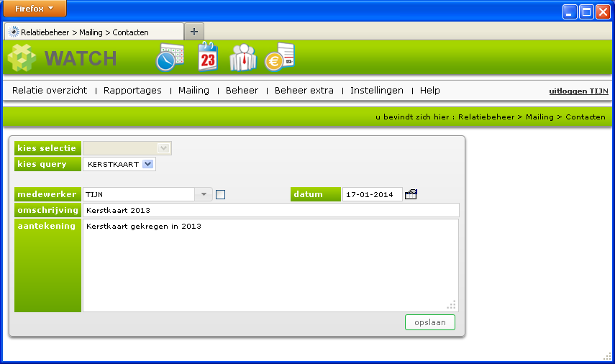The width and height of the screenshot is (615, 364).
Task: Click the breadcrumb text Relatiebeheer > Mailing > Contacten
Action: tap(532, 117)
